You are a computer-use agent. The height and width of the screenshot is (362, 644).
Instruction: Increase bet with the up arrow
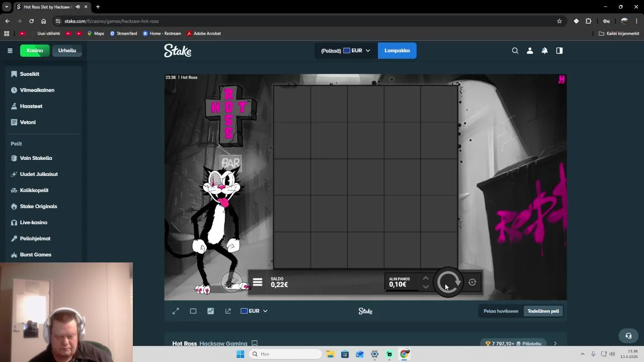tap(426, 278)
